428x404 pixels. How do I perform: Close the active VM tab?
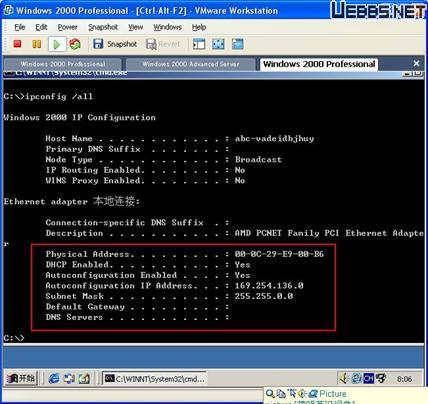click(x=416, y=63)
